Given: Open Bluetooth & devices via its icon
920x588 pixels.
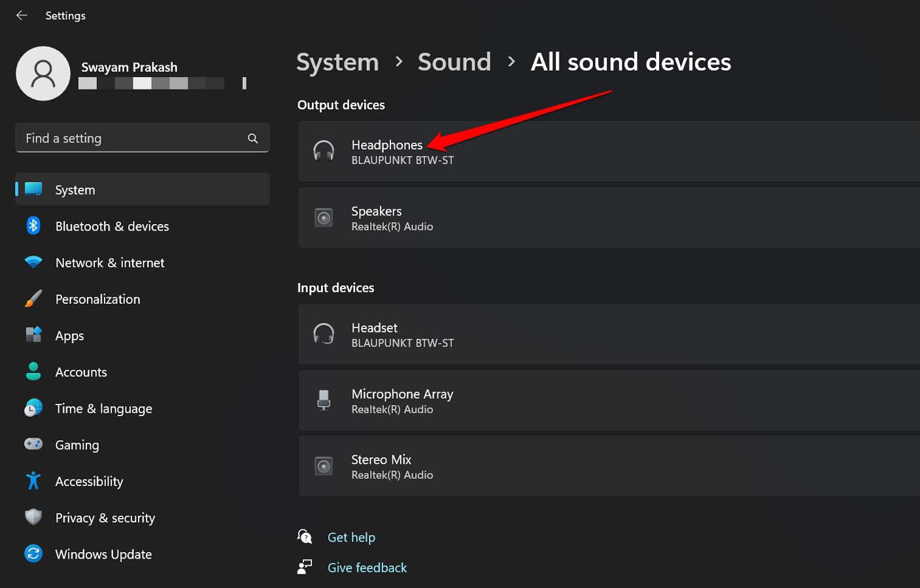Looking at the screenshot, I should [33, 225].
